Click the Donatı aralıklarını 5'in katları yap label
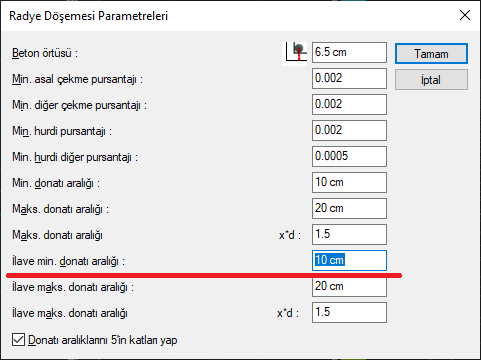This screenshot has height=360, width=481. click(103, 340)
